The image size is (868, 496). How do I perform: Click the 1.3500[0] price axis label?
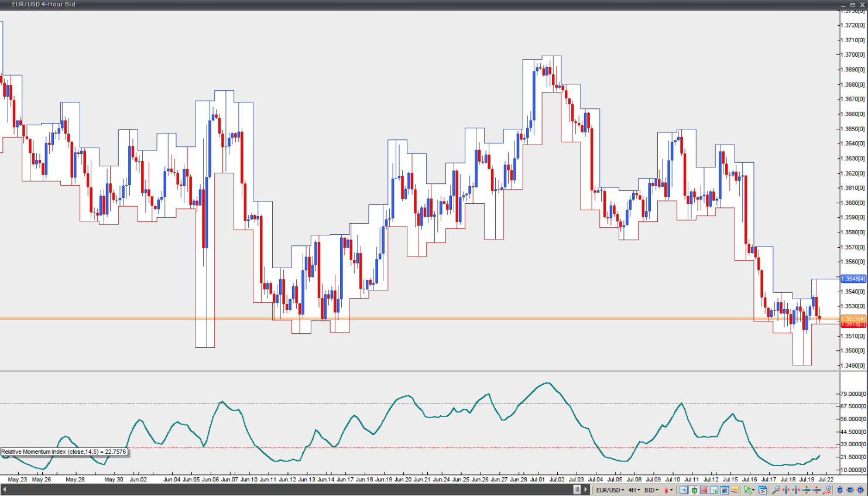coord(853,351)
